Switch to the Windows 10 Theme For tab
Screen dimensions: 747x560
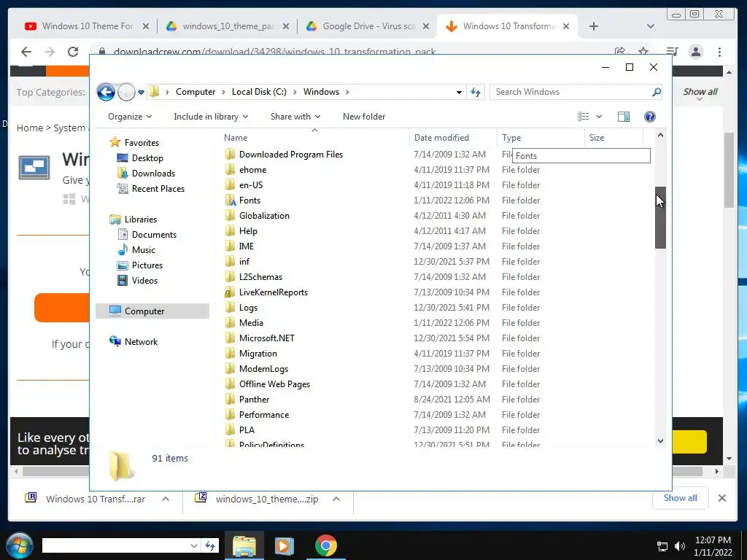click(x=87, y=26)
